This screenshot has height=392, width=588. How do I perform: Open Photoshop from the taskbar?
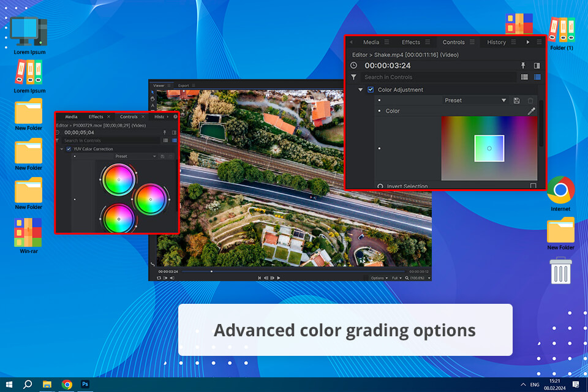(85, 384)
